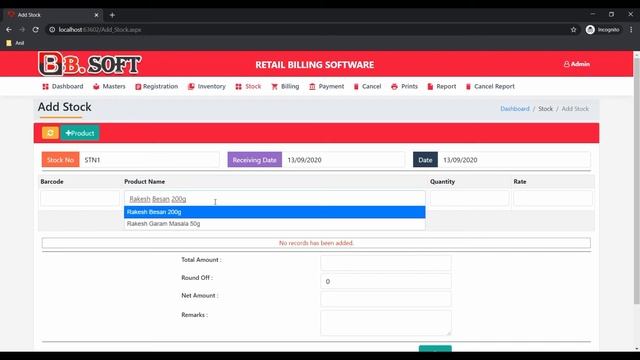
Task: Click the Inventory menu icon
Action: point(191,87)
